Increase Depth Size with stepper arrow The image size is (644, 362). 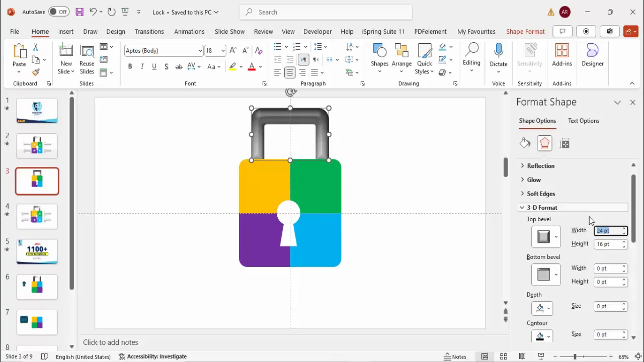coord(624,304)
